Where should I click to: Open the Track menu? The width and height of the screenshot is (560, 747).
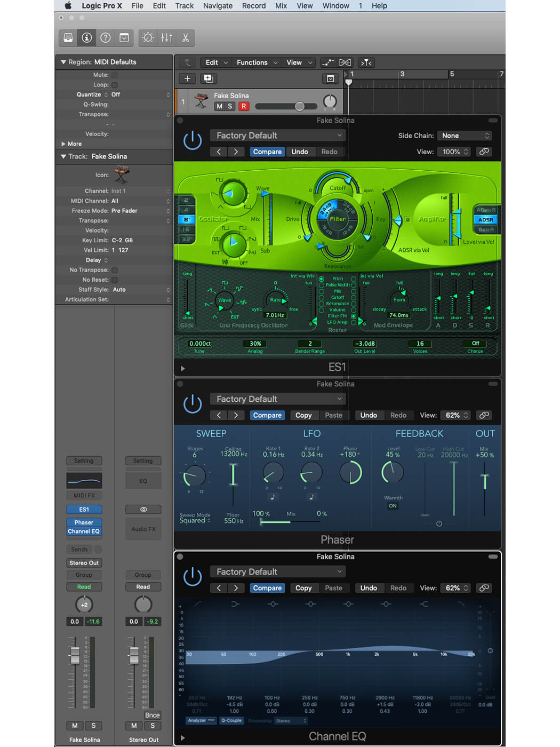[x=185, y=6]
